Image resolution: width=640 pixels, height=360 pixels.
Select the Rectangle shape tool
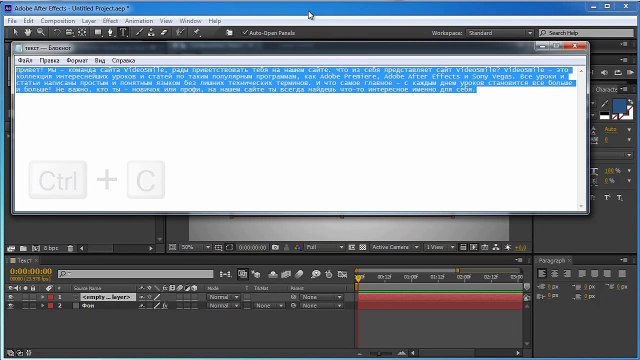98,32
